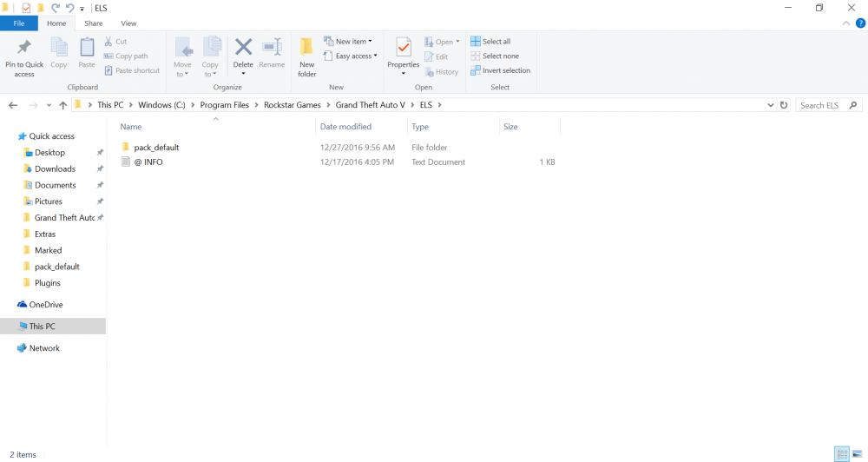Open the Marked sidebar folder
Viewport: 868px width, 462px height.
click(x=48, y=250)
